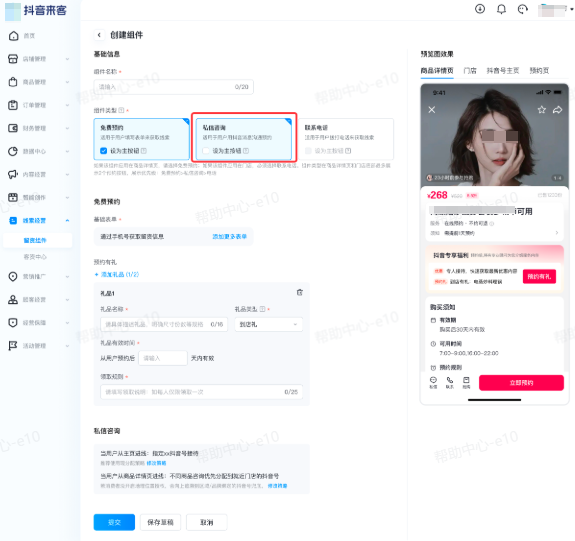Uncheck 设为主按钮 under 免费预约
This screenshot has width=575, height=541.
click(x=103, y=151)
